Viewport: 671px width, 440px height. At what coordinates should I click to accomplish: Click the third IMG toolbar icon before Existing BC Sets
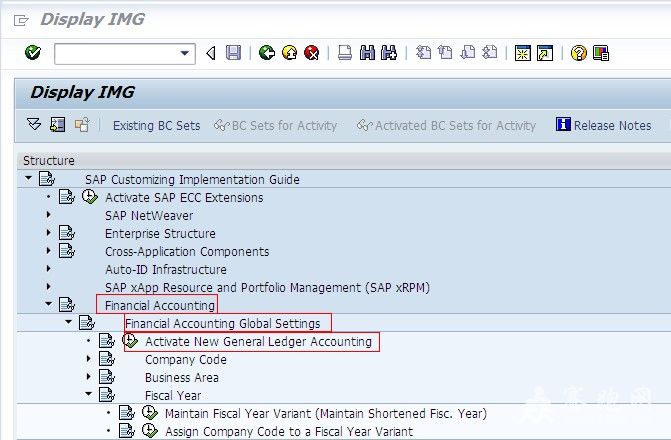82,125
